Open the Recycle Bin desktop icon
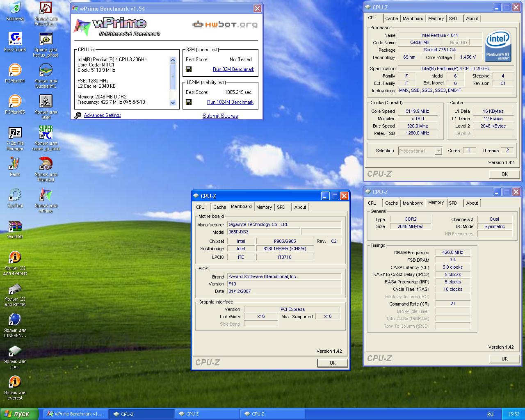 (x=15, y=8)
